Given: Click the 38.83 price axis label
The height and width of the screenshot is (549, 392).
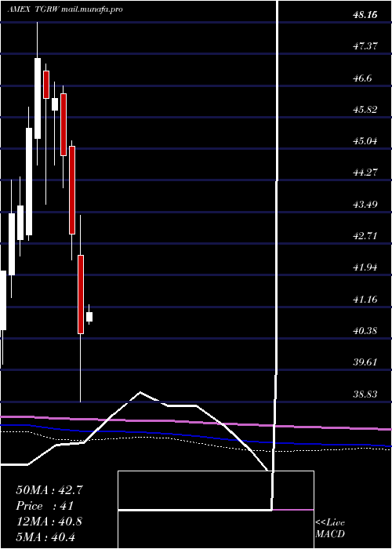Looking at the screenshot, I should 365,394.
